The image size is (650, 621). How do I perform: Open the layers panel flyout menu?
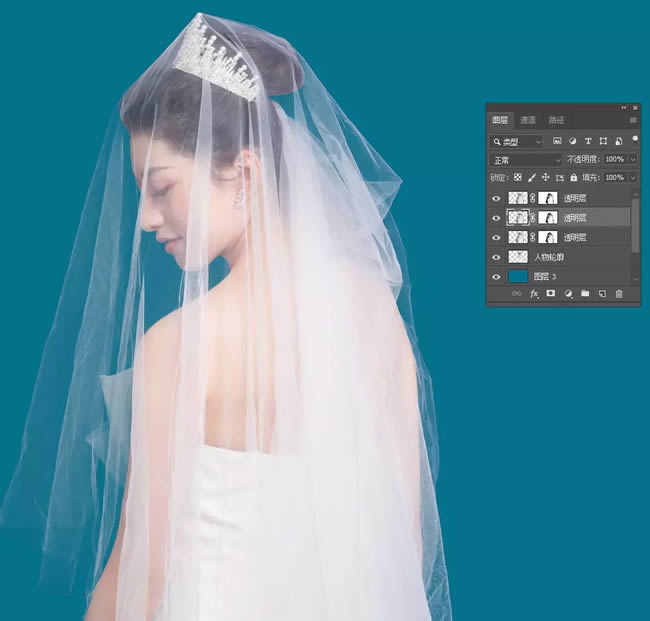tap(633, 120)
